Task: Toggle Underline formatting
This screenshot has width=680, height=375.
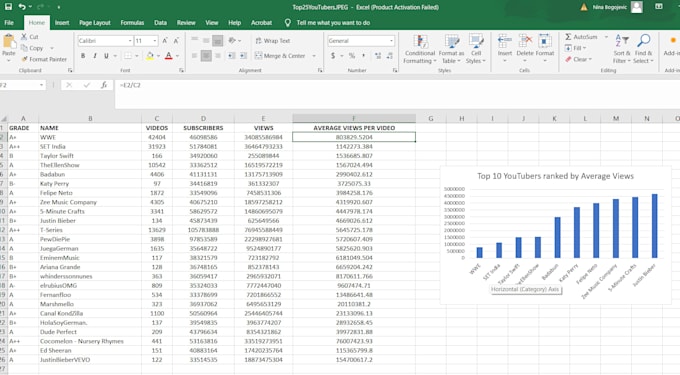Action: [x=106, y=55]
